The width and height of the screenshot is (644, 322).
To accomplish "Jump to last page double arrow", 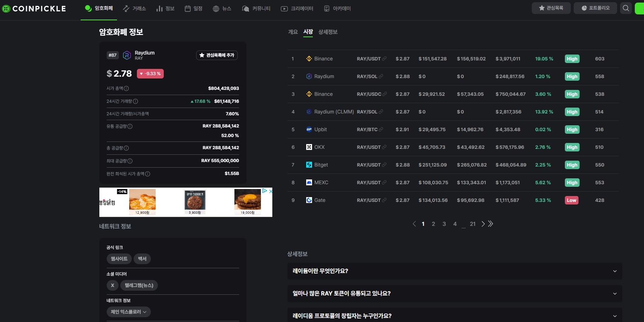I will tap(491, 224).
